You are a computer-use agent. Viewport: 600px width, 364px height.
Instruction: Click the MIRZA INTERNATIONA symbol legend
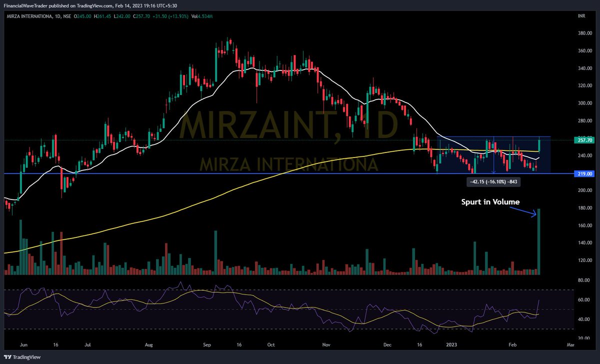click(x=33, y=17)
